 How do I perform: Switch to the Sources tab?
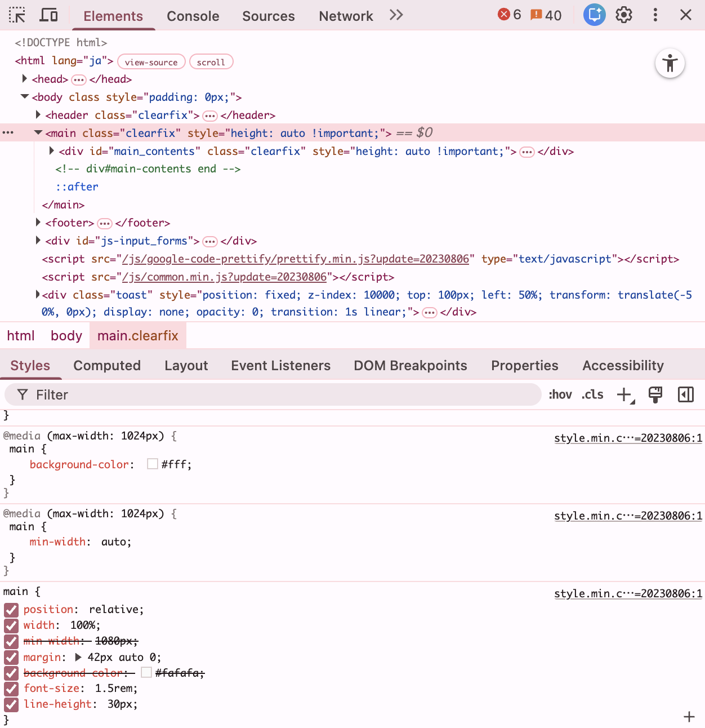coord(269,16)
